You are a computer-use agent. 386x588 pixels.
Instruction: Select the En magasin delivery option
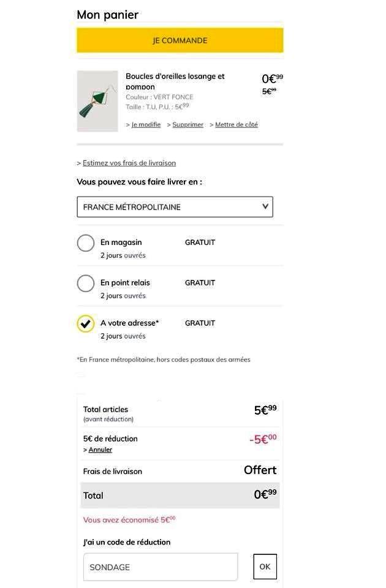pos(86,243)
